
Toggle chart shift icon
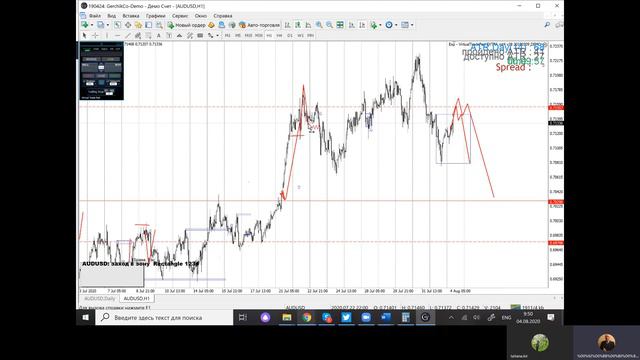coord(362,25)
